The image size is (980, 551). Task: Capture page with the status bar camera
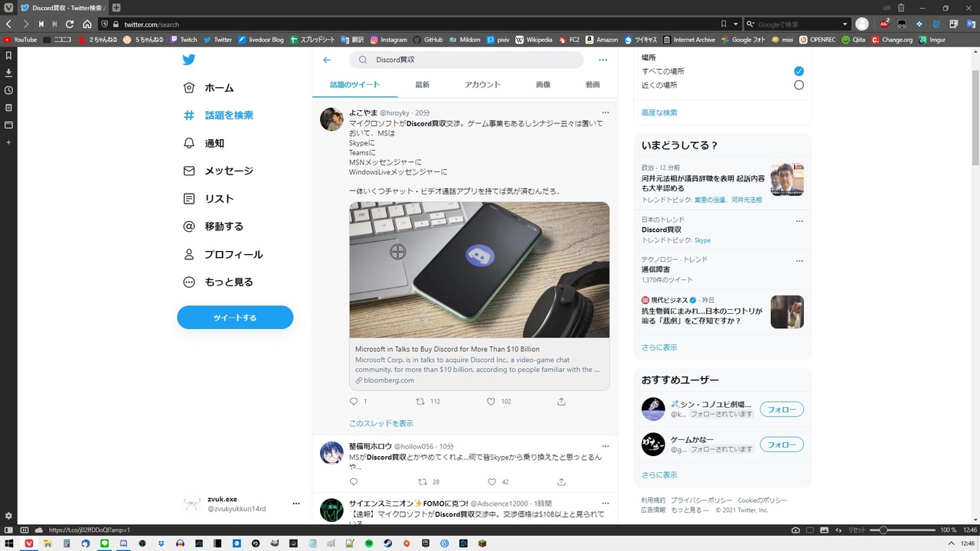(796, 530)
